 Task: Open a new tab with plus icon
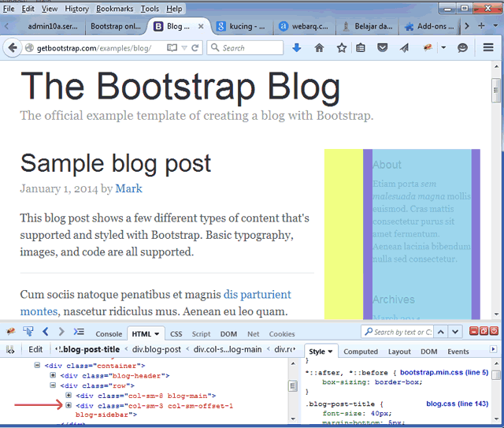click(481, 26)
